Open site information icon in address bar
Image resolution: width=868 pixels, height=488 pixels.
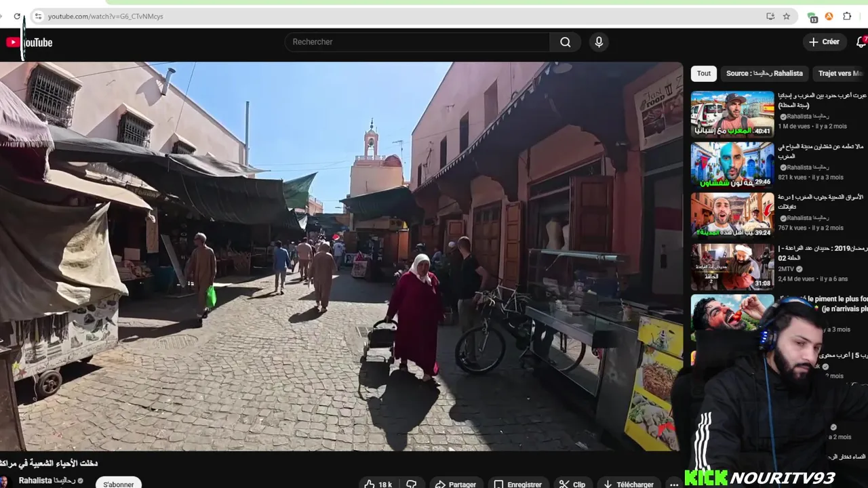(38, 16)
